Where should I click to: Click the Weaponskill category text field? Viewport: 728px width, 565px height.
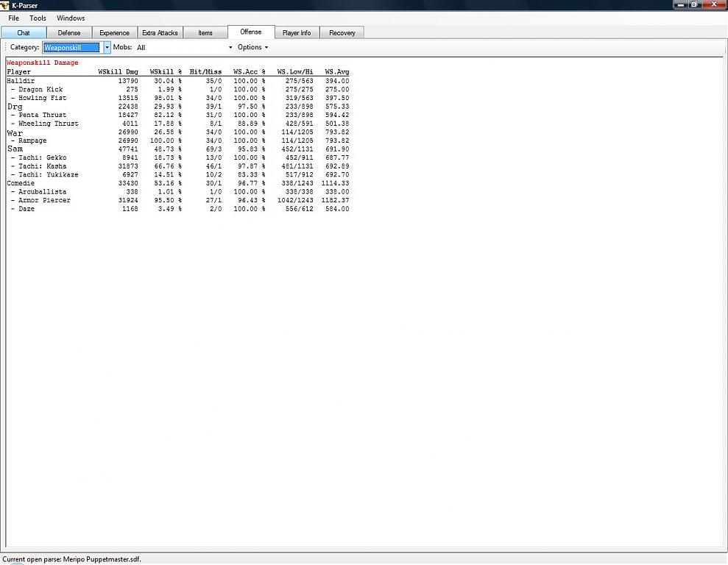point(71,48)
